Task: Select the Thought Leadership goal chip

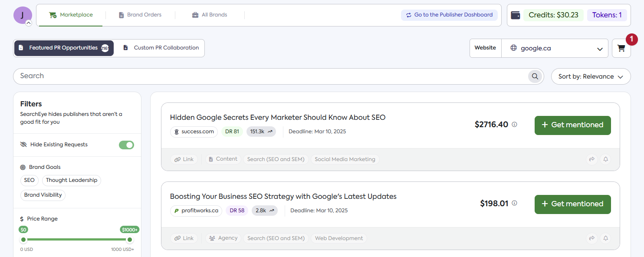Action: [x=72, y=180]
